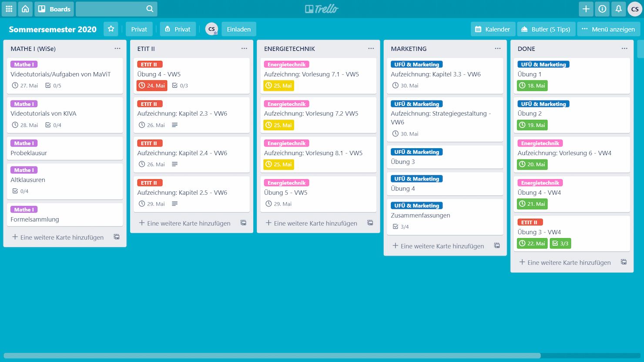The height and width of the screenshot is (362, 644).
Task: Click the plus create icon in header
Action: point(586,9)
